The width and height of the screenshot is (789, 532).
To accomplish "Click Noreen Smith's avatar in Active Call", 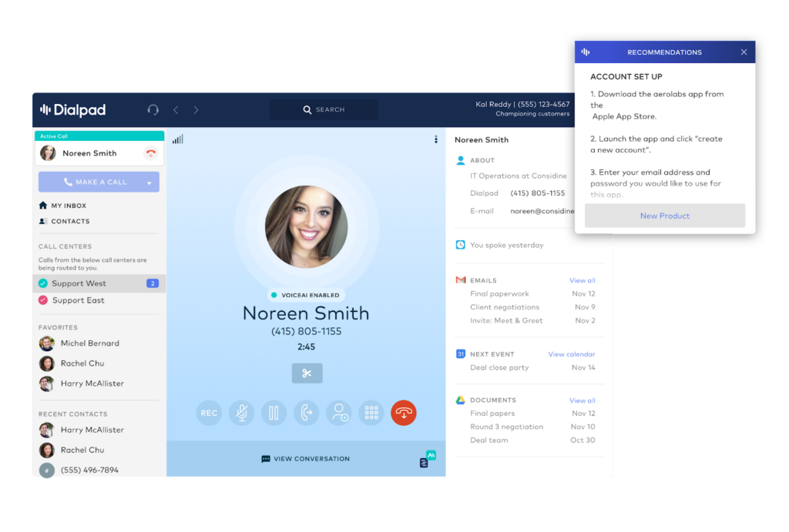I will click(48, 153).
